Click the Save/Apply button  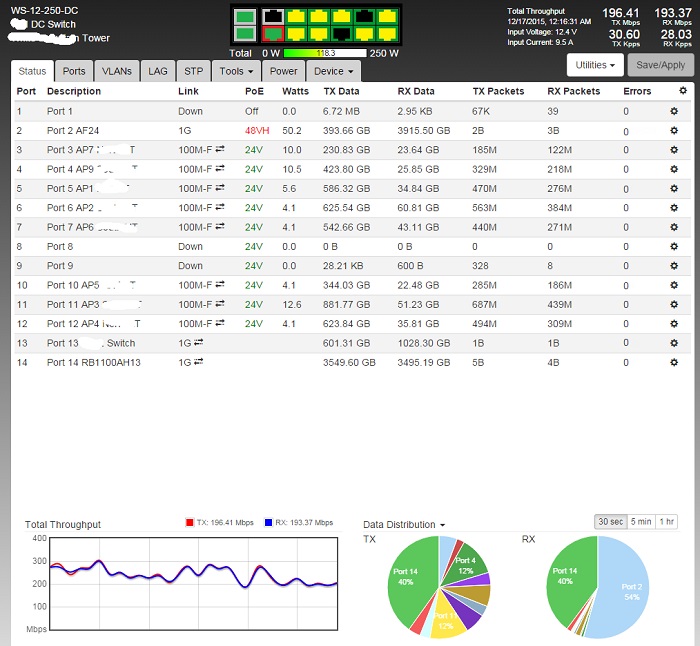(660, 65)
